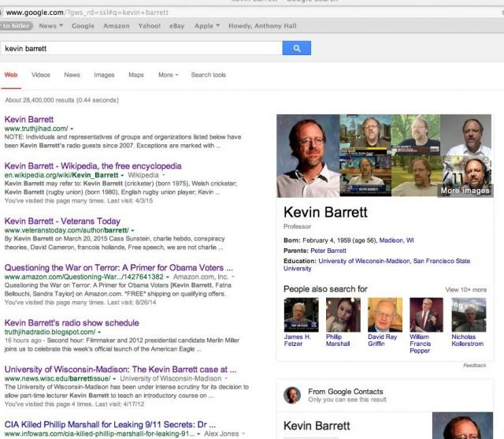Viewport: 504px width, 439px height.
Task: Open Questioning the War on Terror result
Action: (119, 268)
